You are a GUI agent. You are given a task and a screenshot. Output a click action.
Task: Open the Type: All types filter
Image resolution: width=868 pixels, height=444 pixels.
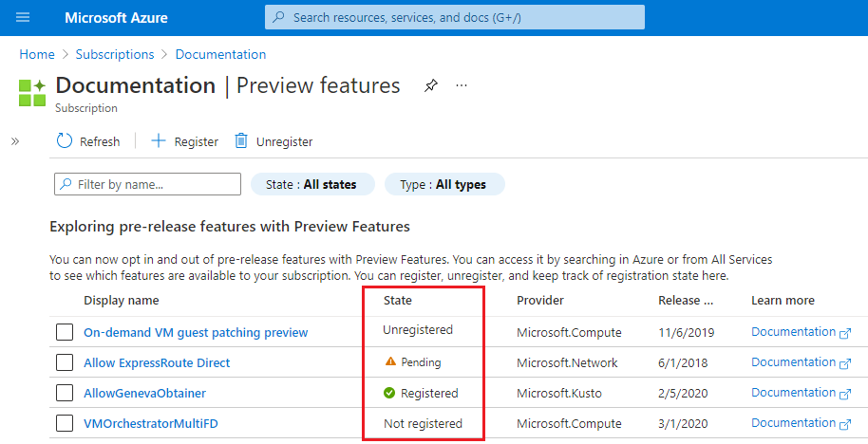coord(443,184)
